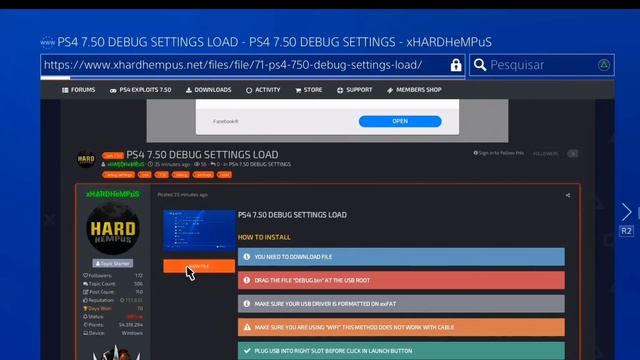The width and height of the screenshot is (640, 360).
Task: Click the 'HOW TO INSTALL' heading
Action: 264,237
